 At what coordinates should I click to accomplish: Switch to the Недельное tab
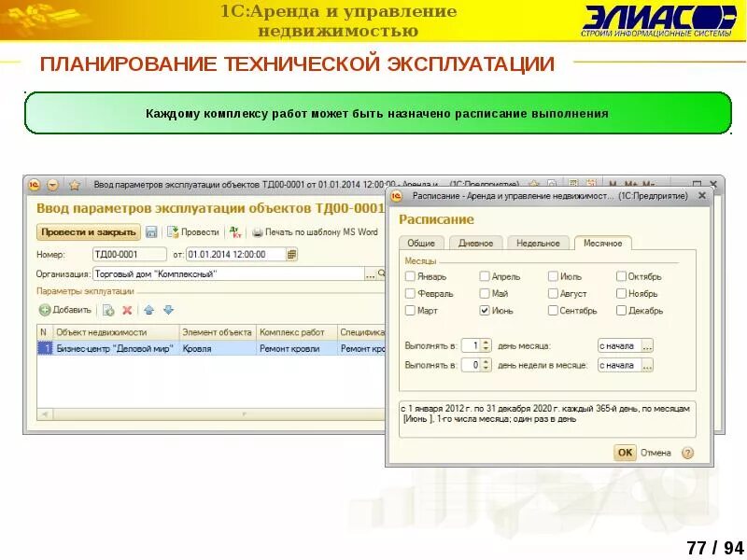coord(539,243)
